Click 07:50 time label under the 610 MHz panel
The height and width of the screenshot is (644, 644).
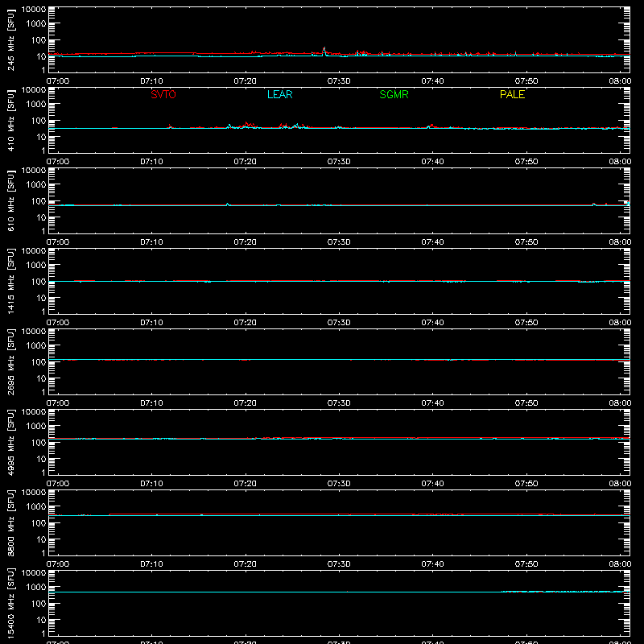[526, 242]
